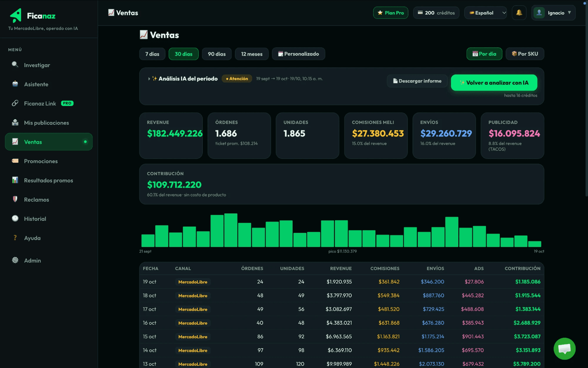Open the Ignacio user menu arrow
588x368 pixels.
pyautogui.click(x=569, y=13)
